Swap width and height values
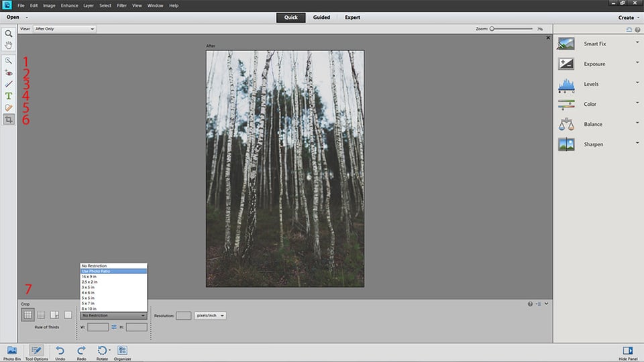 (114, 327)
